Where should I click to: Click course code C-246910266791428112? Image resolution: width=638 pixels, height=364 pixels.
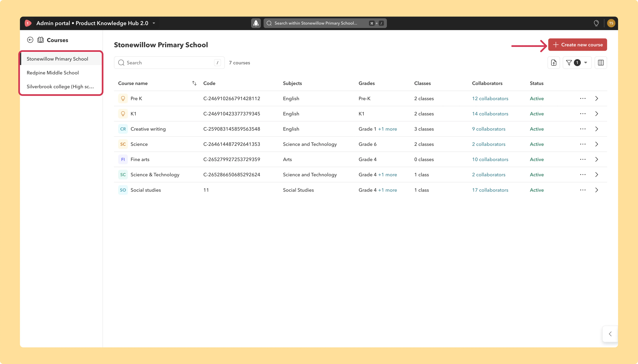(x=232, y=98)
